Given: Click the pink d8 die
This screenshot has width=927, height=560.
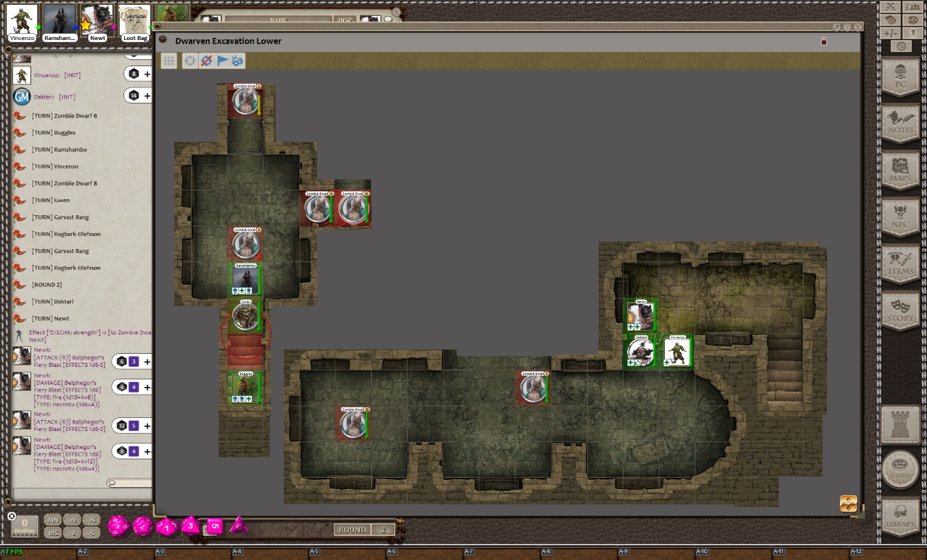Looking at the screenshot, I should [191, 526].
